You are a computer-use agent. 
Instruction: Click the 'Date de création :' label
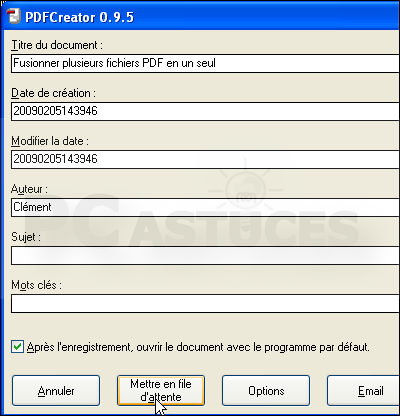click(x=53, y=93)
